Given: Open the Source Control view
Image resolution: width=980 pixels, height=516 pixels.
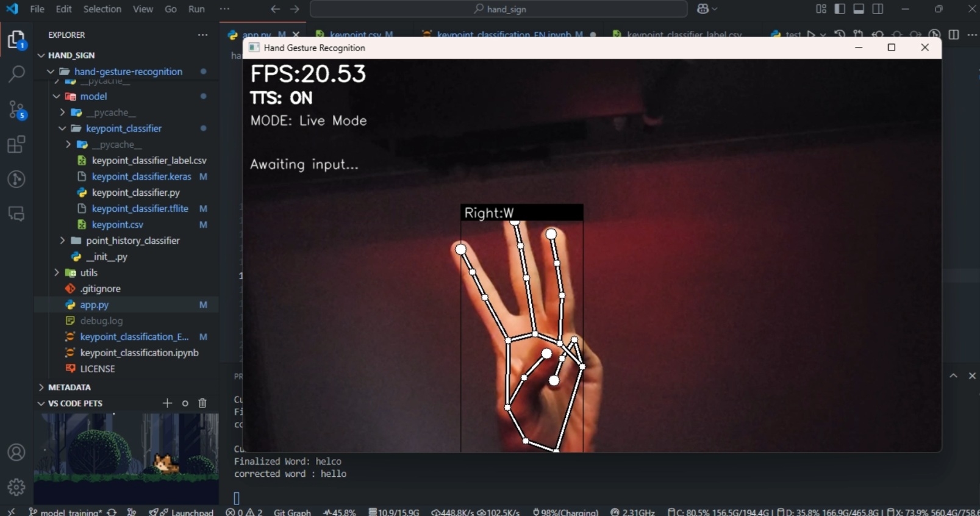Looking at the screenshot, I should 16,110.
